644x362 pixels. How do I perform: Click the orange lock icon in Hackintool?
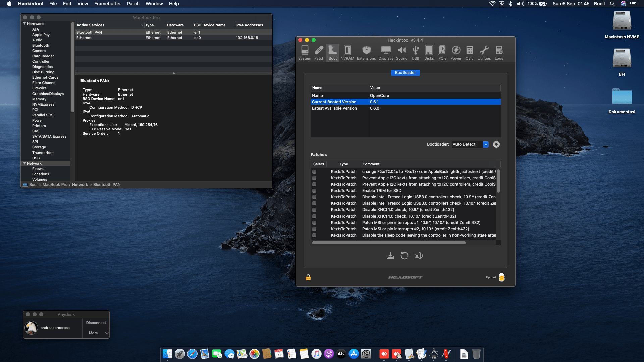308,277
